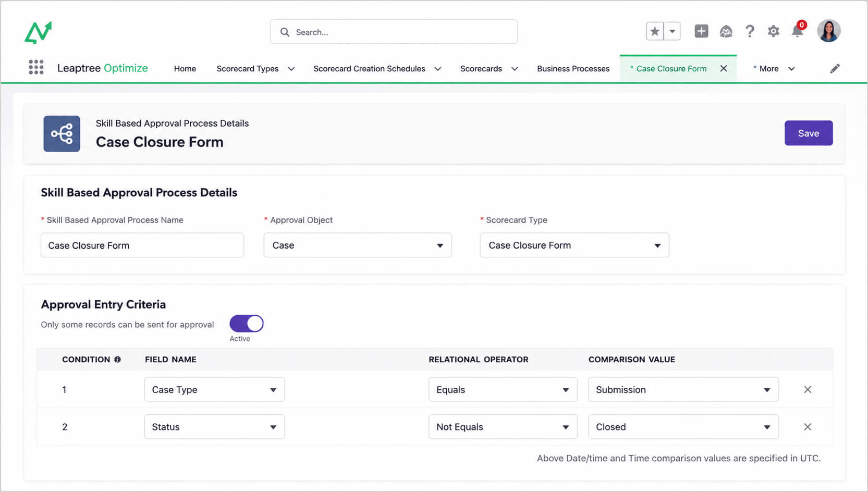Close the Case Closure Form tab

pyautogui.click(x=724, y=68)
